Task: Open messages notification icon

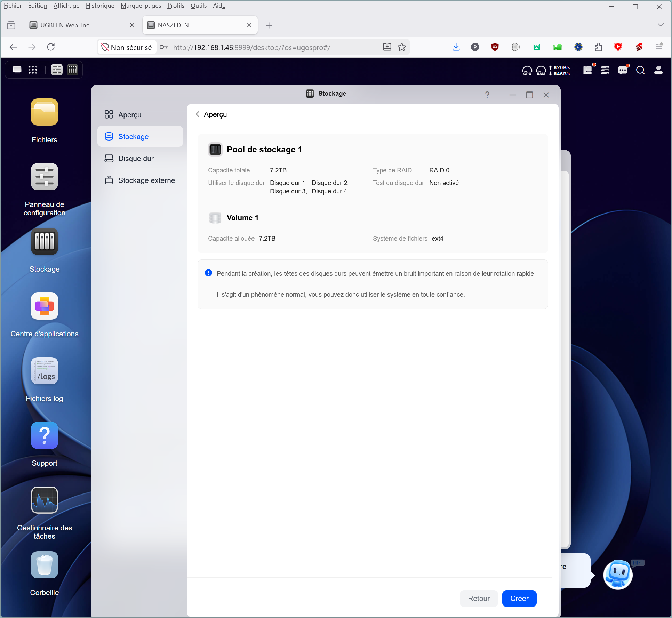Action: coord(623,70)
